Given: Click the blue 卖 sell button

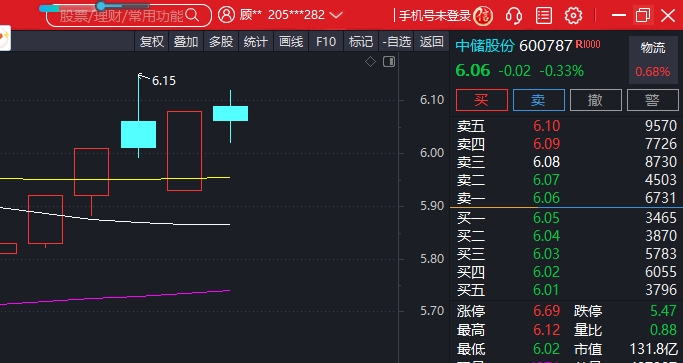Looking at the screenshot, I should pyautogui.click(x=539, y=100).
